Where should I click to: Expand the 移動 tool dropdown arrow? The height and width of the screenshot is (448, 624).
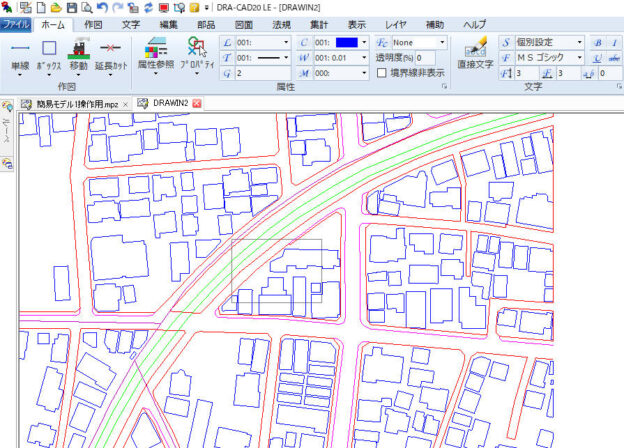(78, 75)
